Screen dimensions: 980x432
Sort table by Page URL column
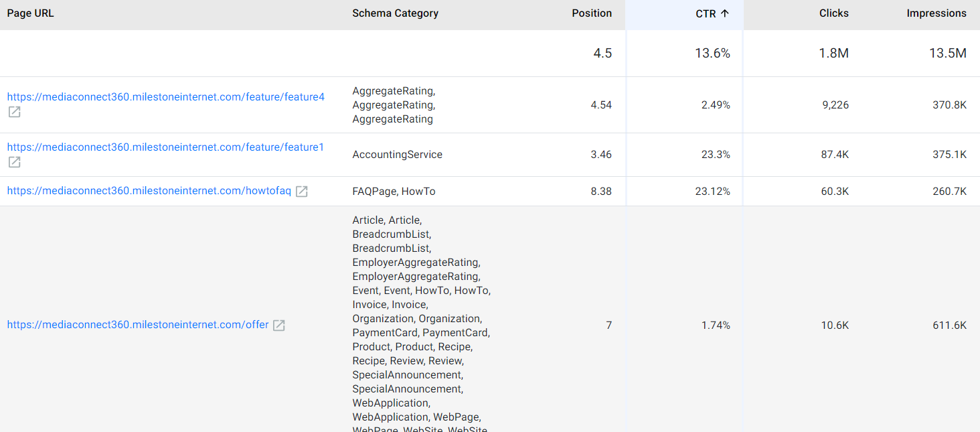(31, 13)
